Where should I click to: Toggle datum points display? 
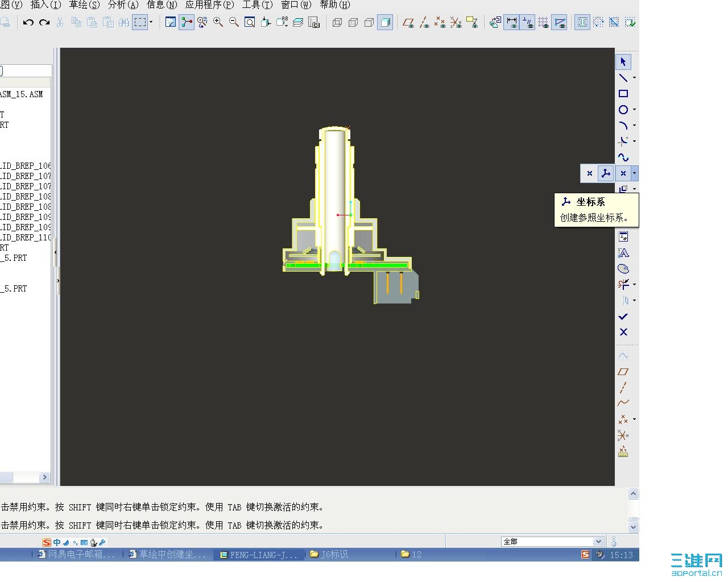440,22
